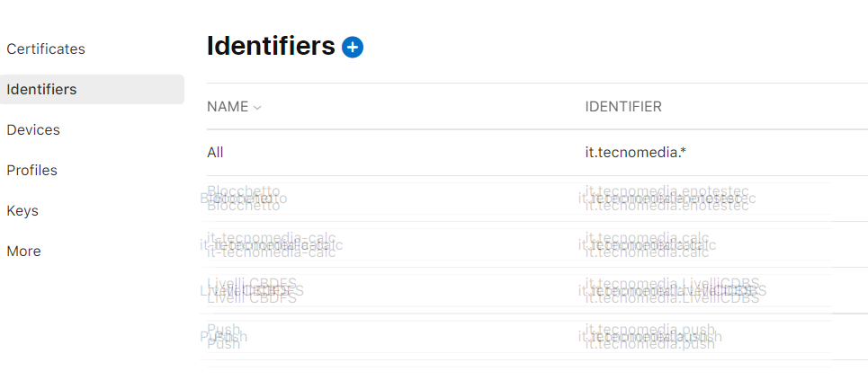Open the Profiles sidebar item

tap(31, 171)
